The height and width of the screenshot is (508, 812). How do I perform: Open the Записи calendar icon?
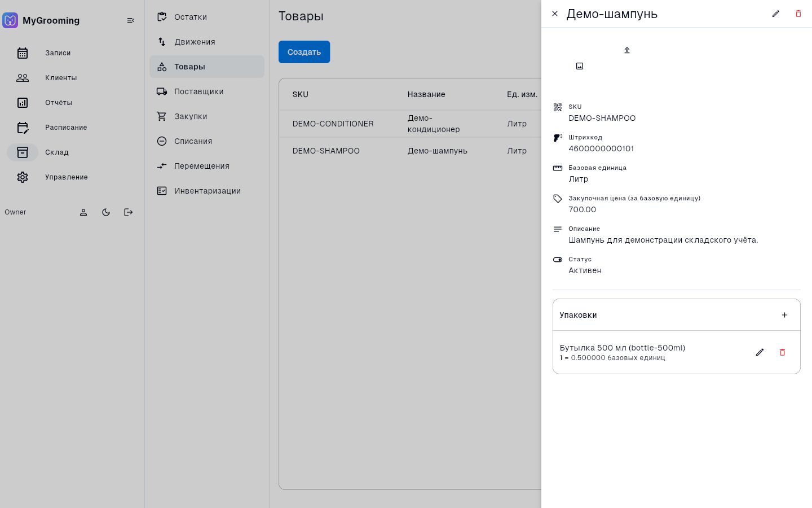click(23, 53)
